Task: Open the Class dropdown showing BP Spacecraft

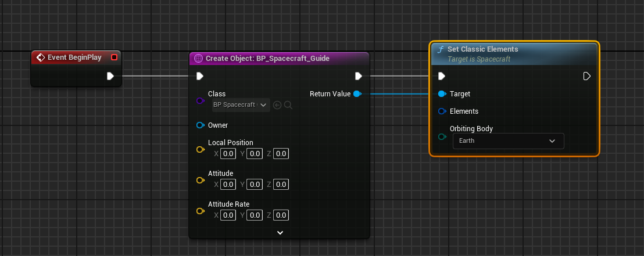Action: point(241,105)
